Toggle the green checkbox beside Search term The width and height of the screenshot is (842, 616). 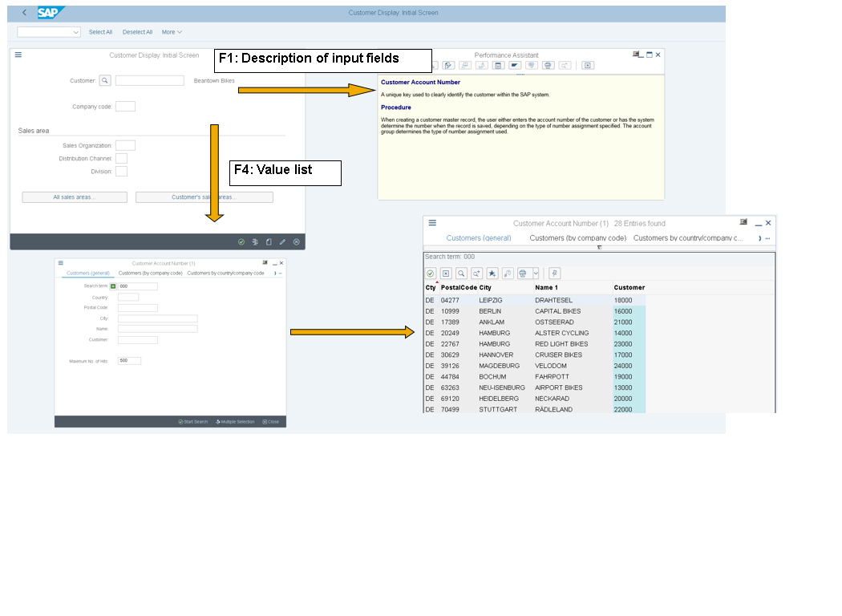point(113,285)
